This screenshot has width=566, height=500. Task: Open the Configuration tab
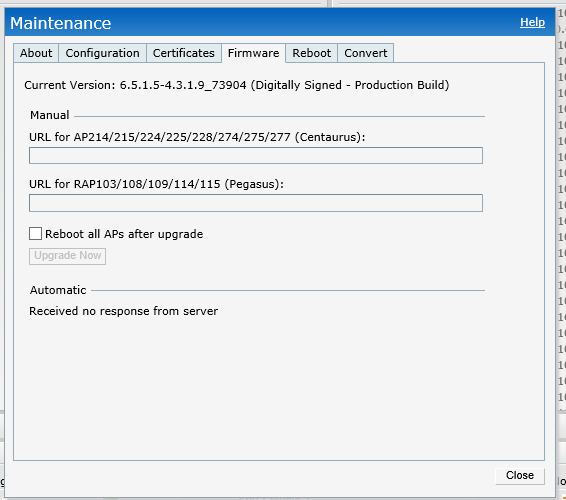(103, 53)
